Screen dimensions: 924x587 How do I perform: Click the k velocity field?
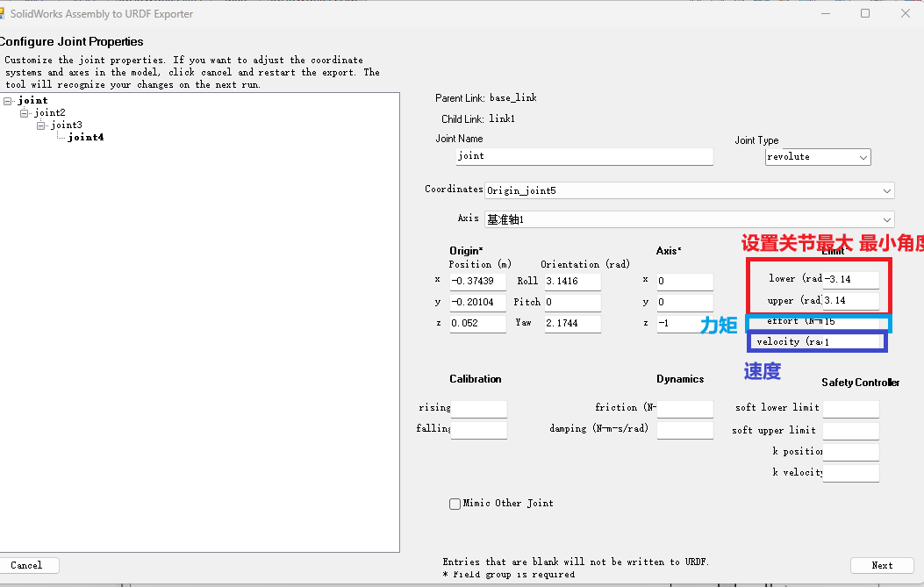(851, 473)
